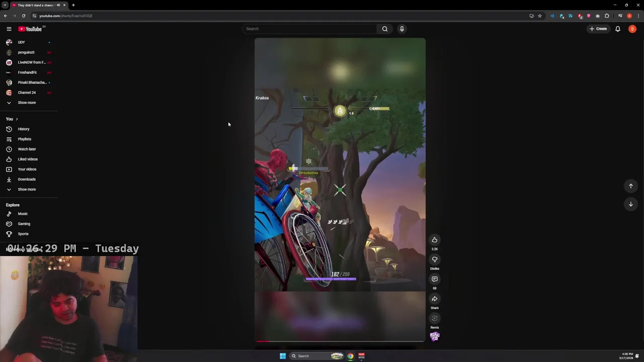
Task: Start voice search with the microphone
Action: [402, 29]
